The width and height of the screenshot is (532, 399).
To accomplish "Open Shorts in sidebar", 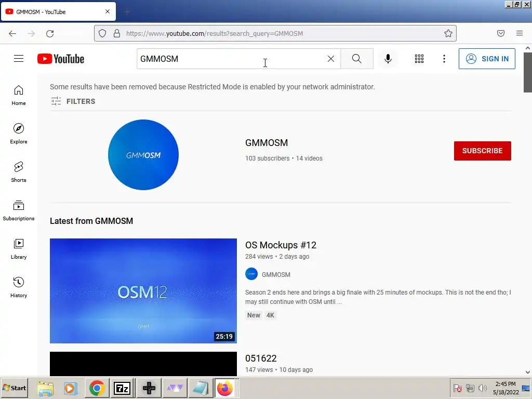I will [19, 172].
